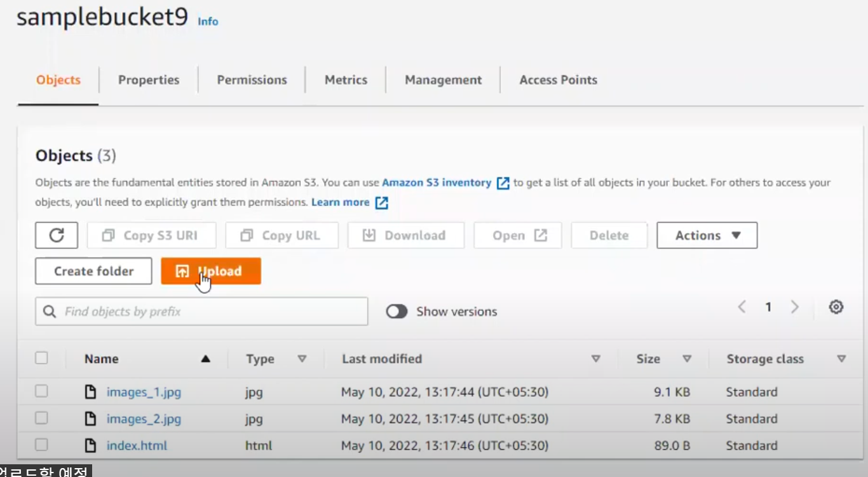Sort by Name using ascending arrow
This screenshot has height=477, width=868.
pos(205,359)
